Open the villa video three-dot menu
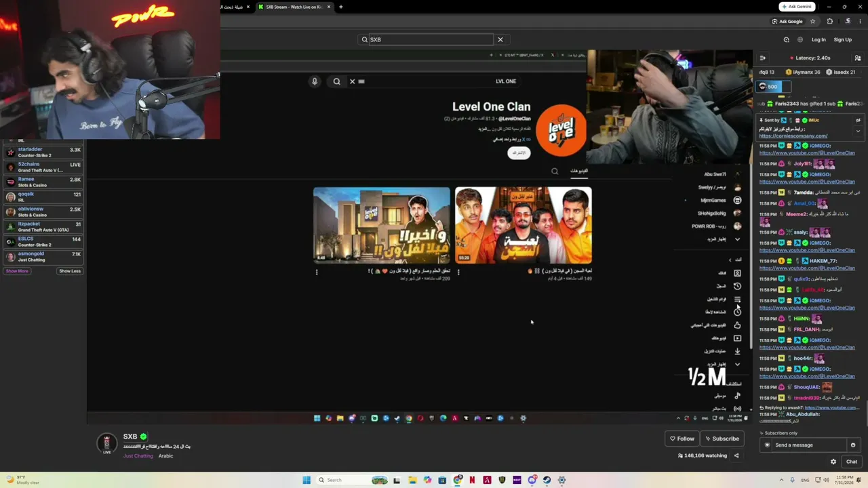Screen dimensions: 868x488 317,272
